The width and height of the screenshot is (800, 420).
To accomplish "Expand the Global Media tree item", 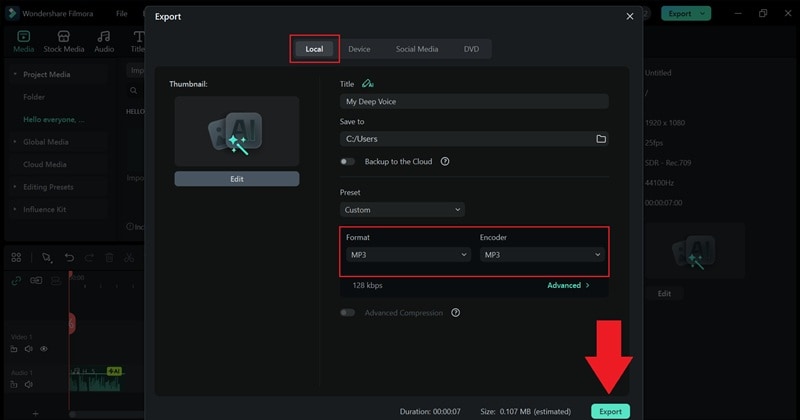I will (x=15, y=142).
